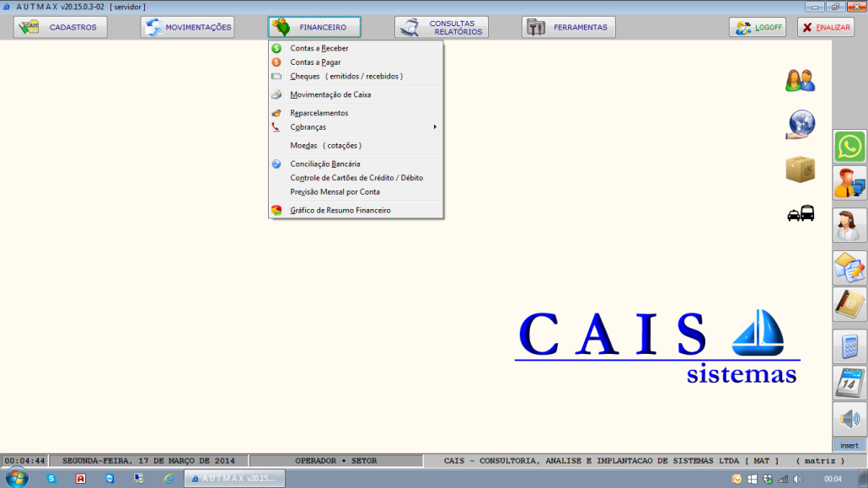Open the calculator sidebar icon
Screen dimensions: 868x488
coord(849,346)
